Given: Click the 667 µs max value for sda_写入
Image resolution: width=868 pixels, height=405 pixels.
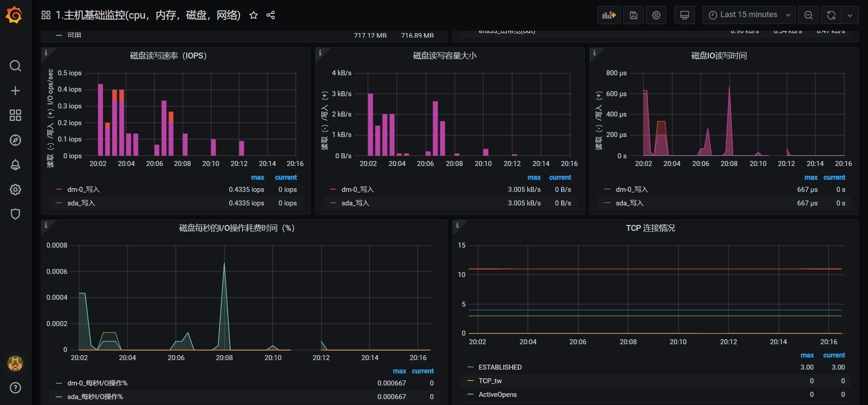Looking at the screenshot, I should [807, 203].
